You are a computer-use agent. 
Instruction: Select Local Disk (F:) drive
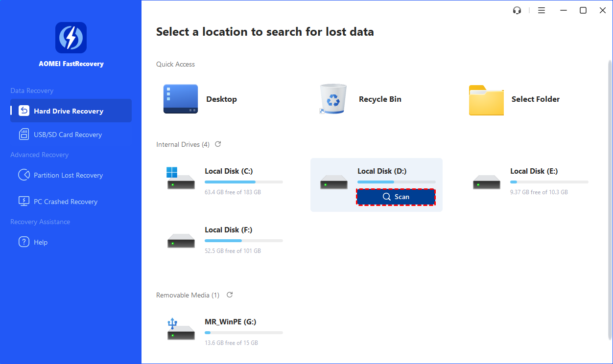229,230
